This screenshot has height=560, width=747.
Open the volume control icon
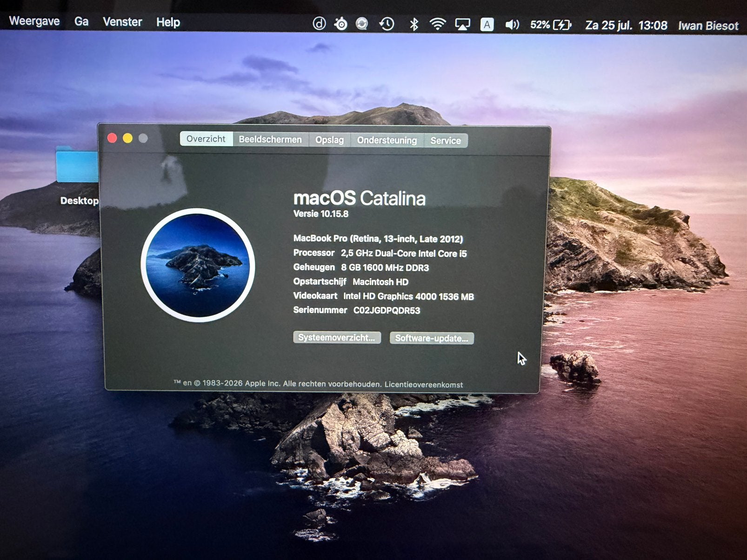click(x=512, y=25)
